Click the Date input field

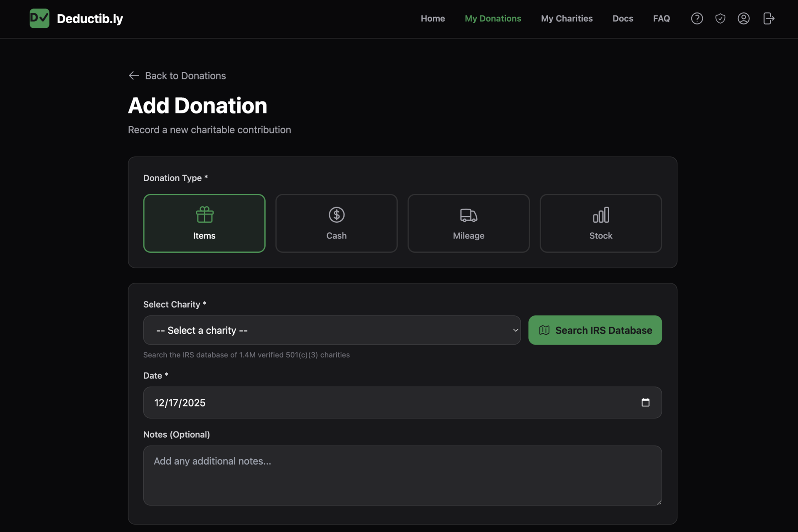tap(374, 402)
